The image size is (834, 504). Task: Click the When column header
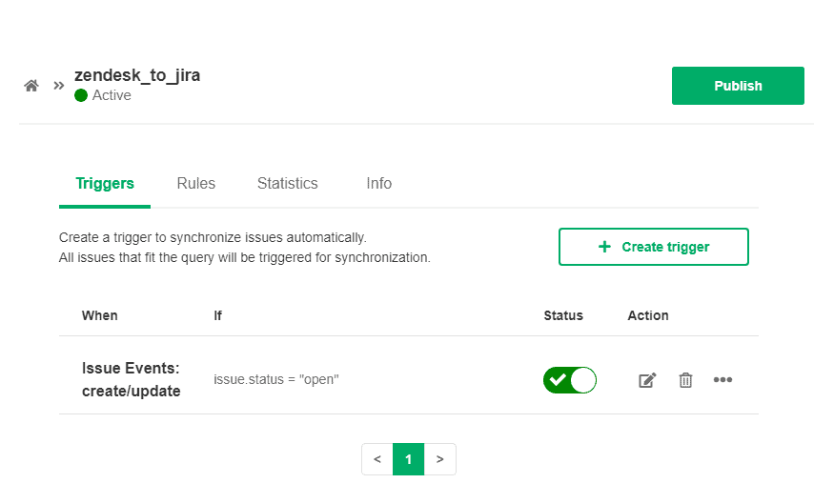tap(99, 315)
